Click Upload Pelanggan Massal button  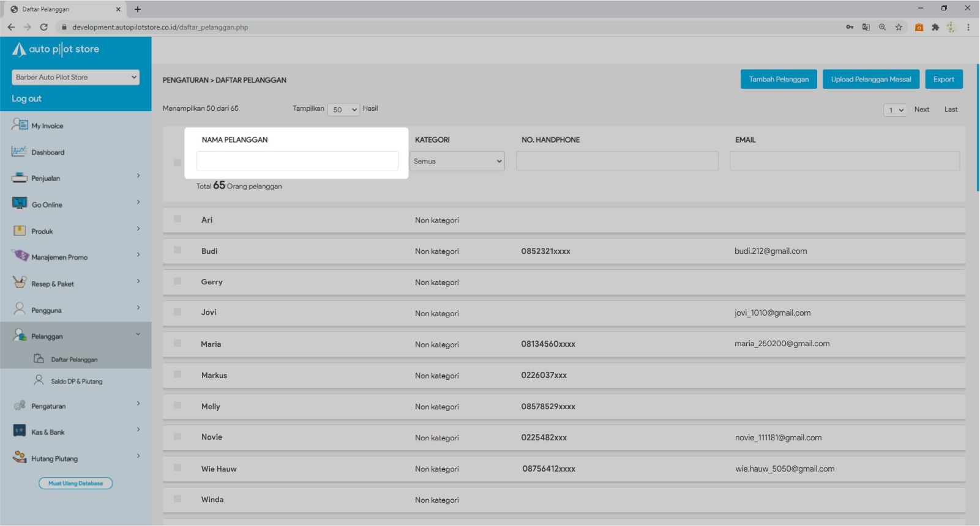(870, 80)
